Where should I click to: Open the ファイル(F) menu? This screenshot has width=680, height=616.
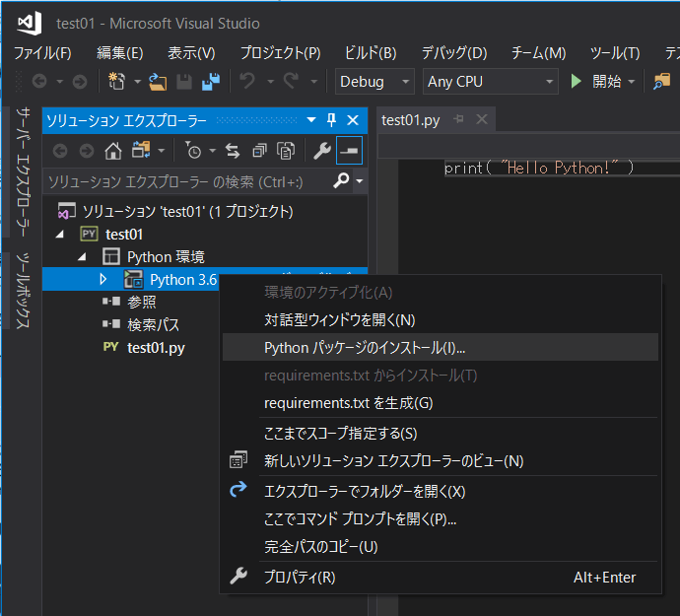click(42, 53)
